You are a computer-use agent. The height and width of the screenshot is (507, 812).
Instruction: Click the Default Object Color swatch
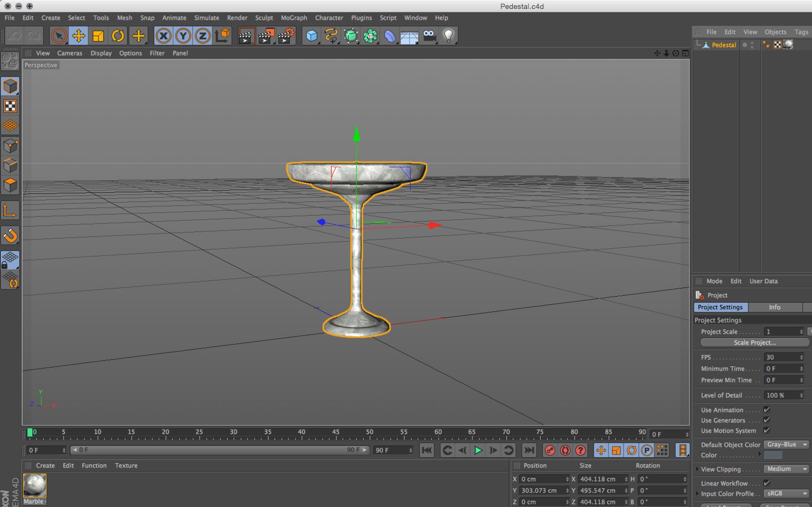[x=773, y=455]
